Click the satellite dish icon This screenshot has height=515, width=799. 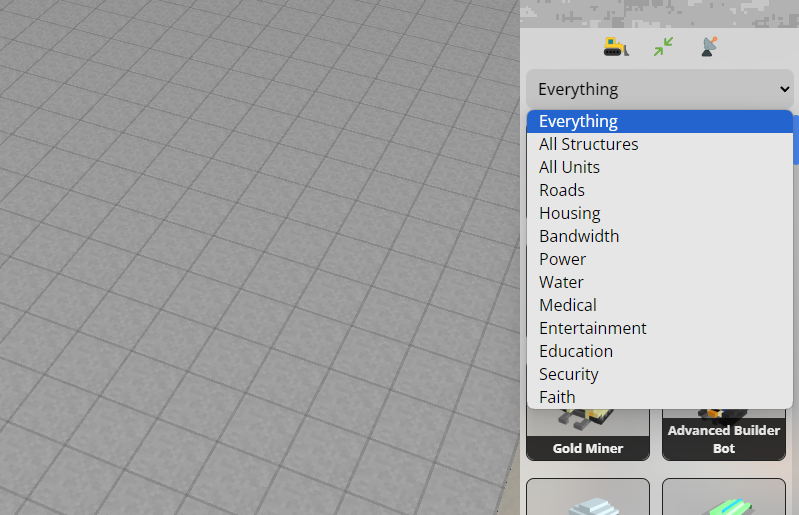pos(709,47)
